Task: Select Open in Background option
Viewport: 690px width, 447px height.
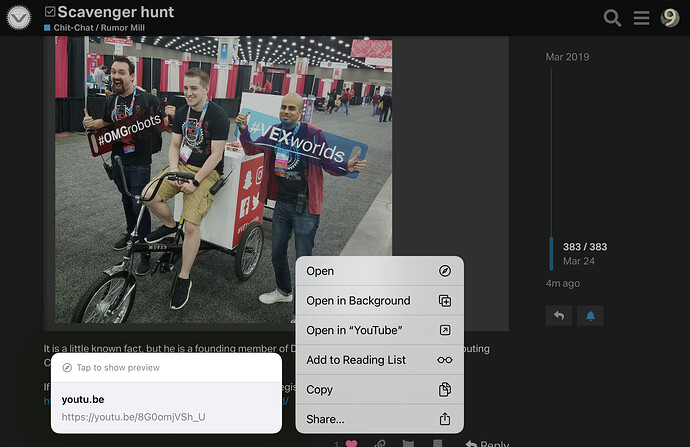Action: 379,300
